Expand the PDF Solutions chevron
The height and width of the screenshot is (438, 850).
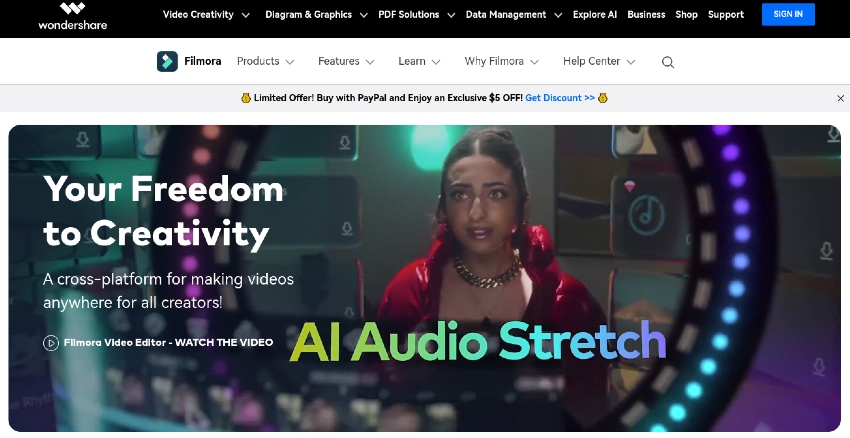[450, 15]
